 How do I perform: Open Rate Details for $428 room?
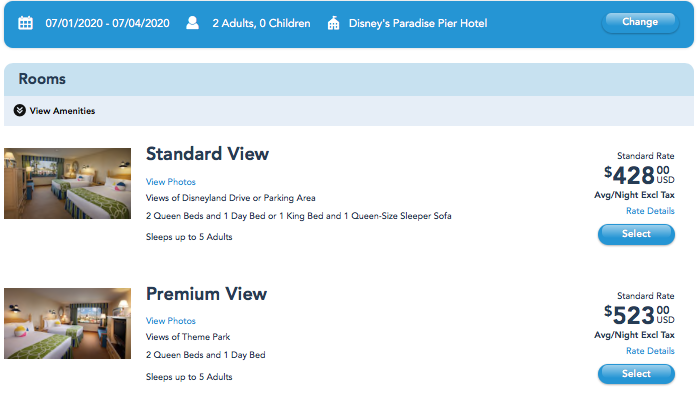(650, 211)
